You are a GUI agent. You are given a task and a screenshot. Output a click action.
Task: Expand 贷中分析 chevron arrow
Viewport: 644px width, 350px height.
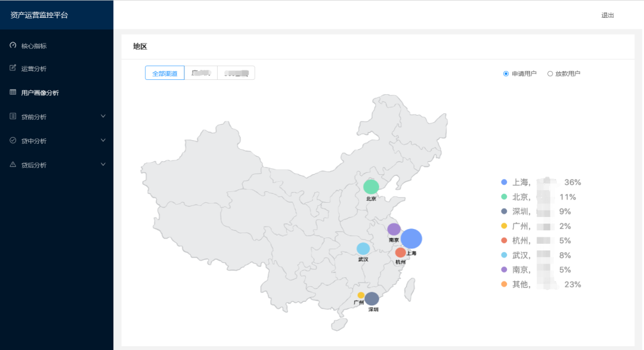point(103,141)
